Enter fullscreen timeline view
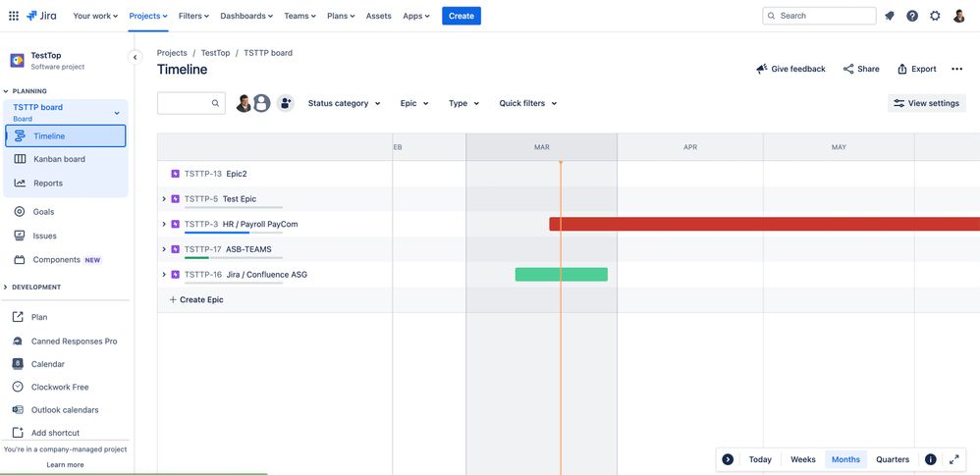 click(953, 459)
